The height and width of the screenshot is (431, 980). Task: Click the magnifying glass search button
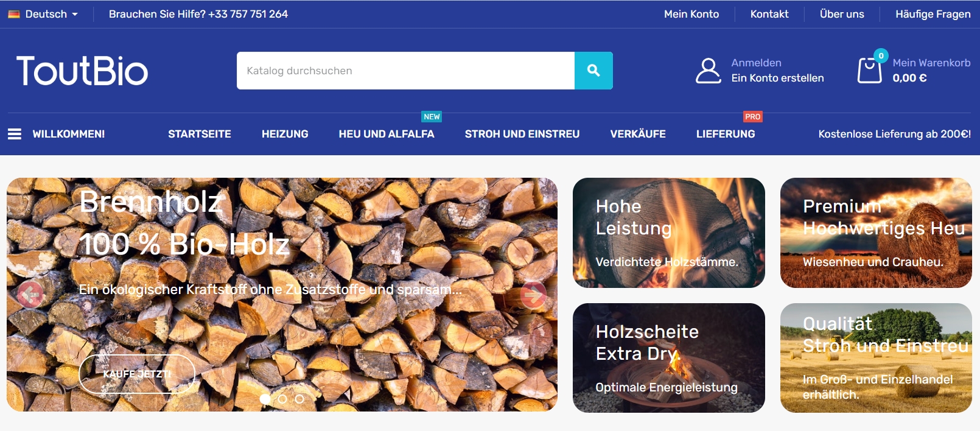(x=593, y=71)
